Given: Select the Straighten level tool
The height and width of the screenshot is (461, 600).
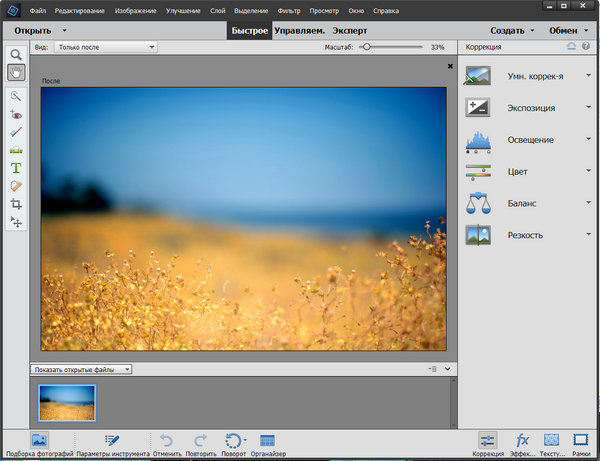Looking at the screenshot, I should coord(16,150).
